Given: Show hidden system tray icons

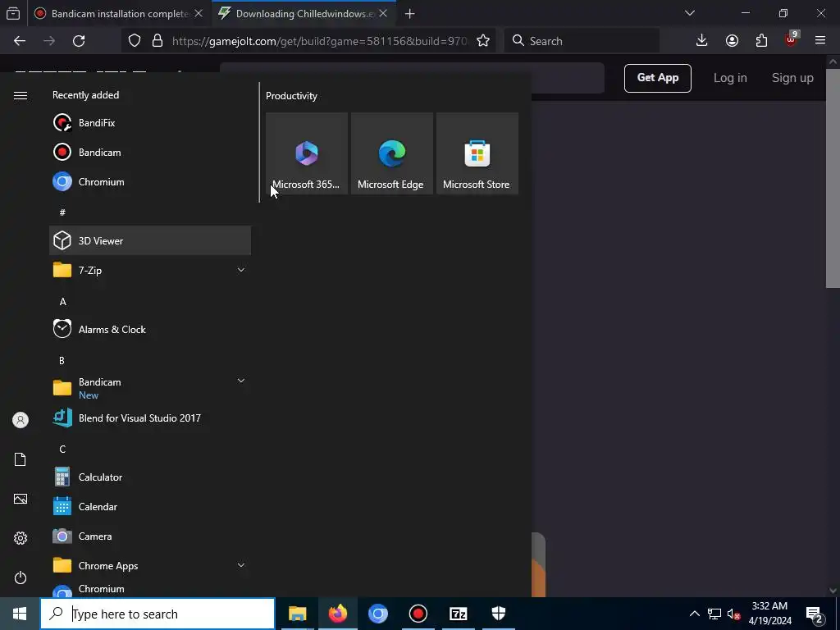Looking at the screenshot, I should click(x=694, y=614).
